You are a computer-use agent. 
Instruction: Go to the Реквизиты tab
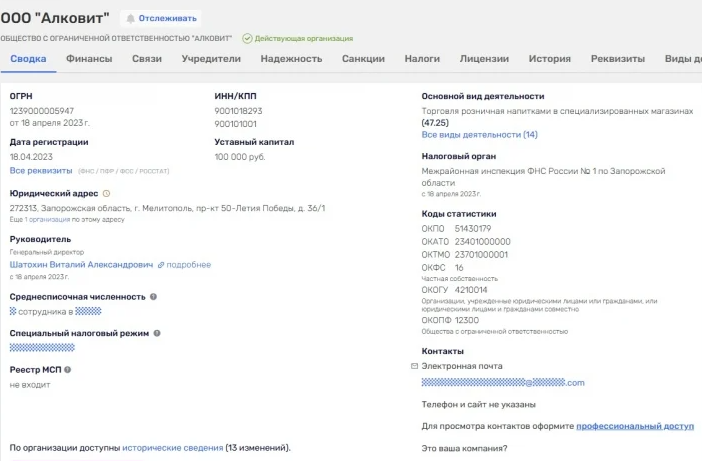click(x=617, y=59)
